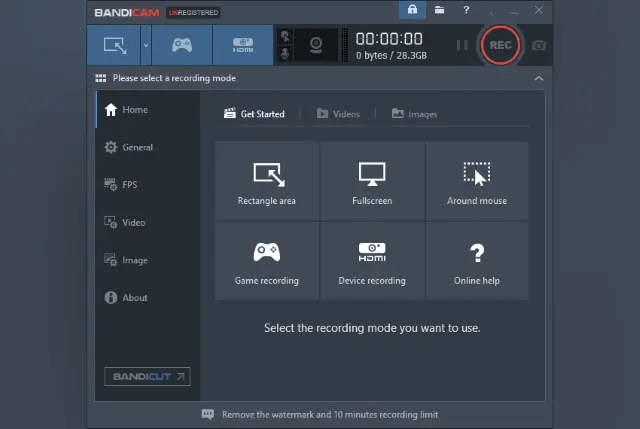
Task: Open the Videos tab
Action: point(338,114)
